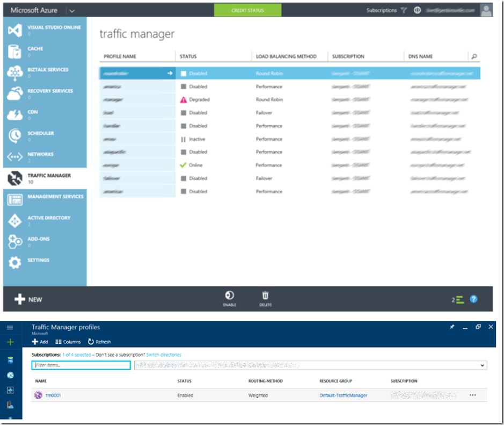Open the ellipsis menu for tm0001 row
504x425 pixels.
pyautogui.click(x=472, y=395)
